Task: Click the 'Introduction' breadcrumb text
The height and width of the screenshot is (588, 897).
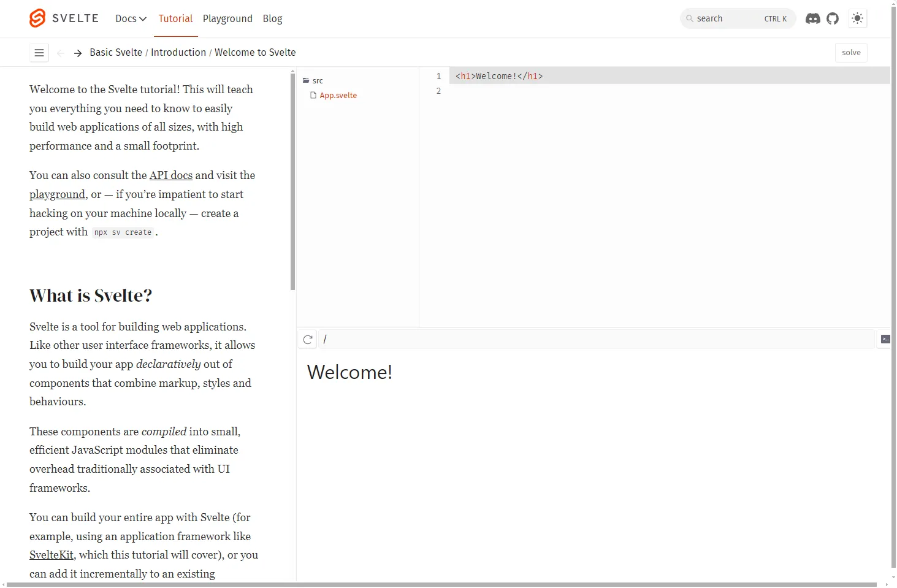Action: click(178, 53)
